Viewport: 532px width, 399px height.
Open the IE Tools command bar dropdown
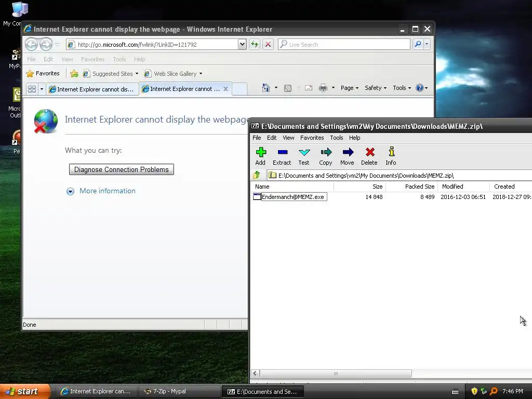click(x=402, y=88)
